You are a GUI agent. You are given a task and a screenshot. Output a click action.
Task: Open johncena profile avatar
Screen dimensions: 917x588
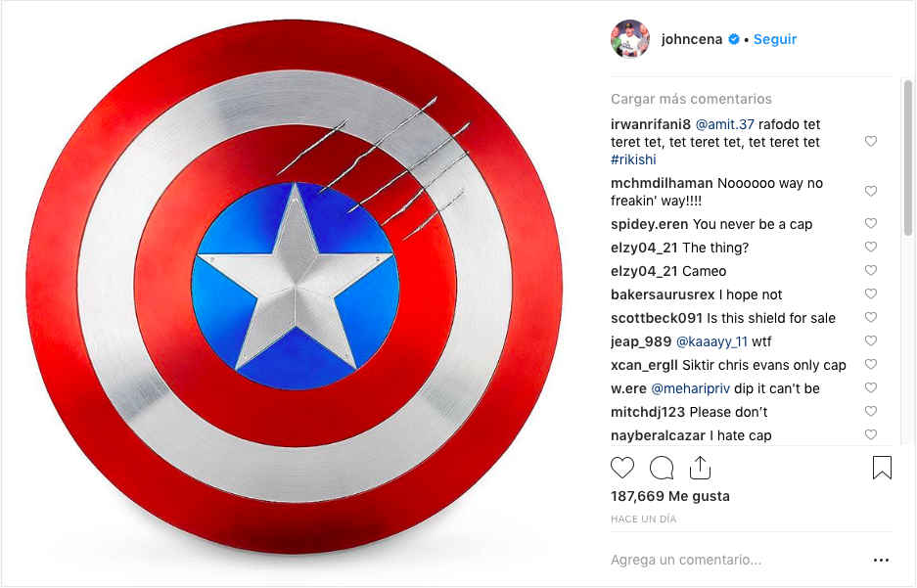(630, 39)
